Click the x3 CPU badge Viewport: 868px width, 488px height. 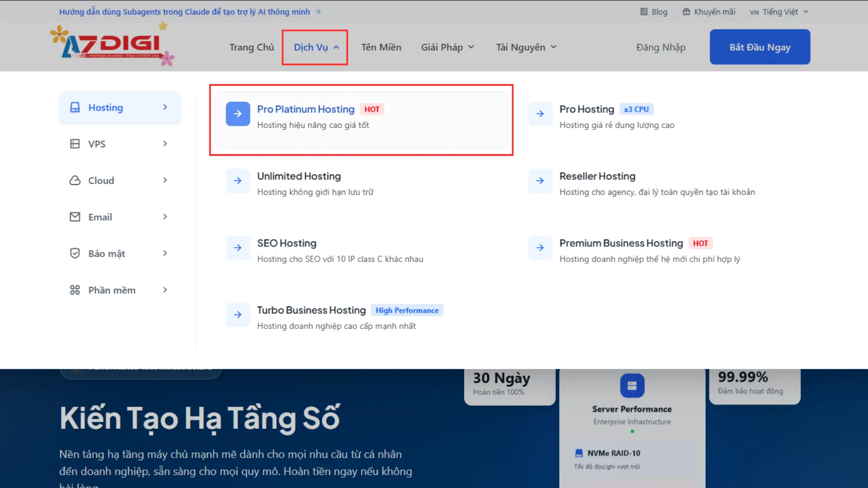tap(636, 109)
